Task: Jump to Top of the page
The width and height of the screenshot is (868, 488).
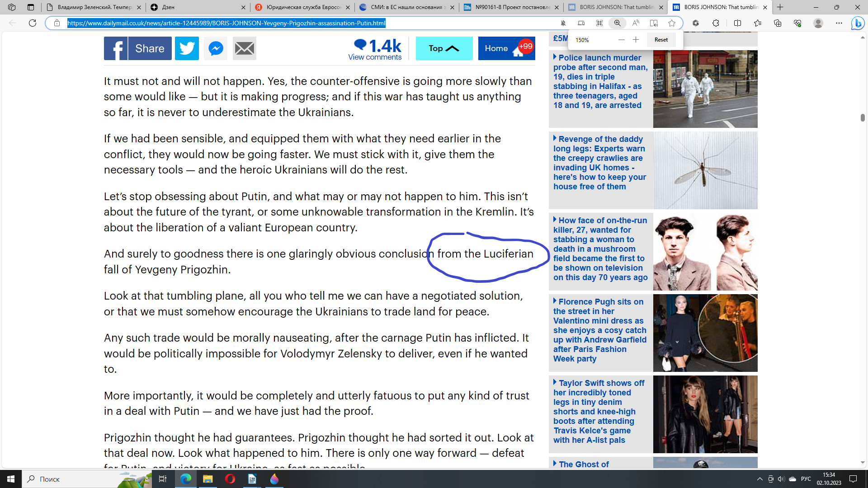Action: coord(444,48)
